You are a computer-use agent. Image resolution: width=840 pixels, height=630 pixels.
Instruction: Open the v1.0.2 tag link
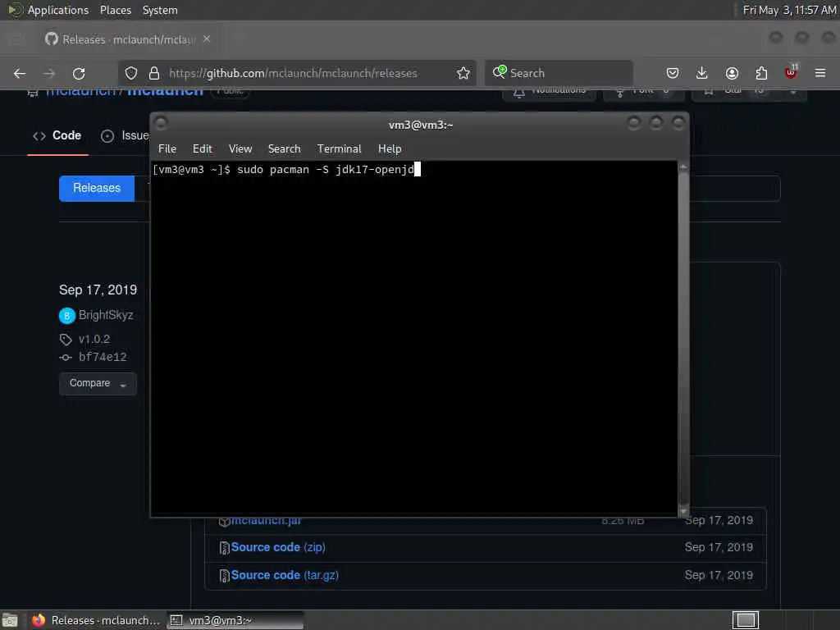click(94, 339)
